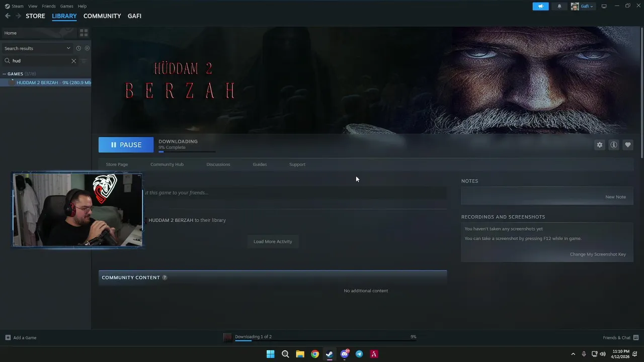The image size is (644, 362).
Task: Open the game's Store Page link
Action: click(117, 164)
